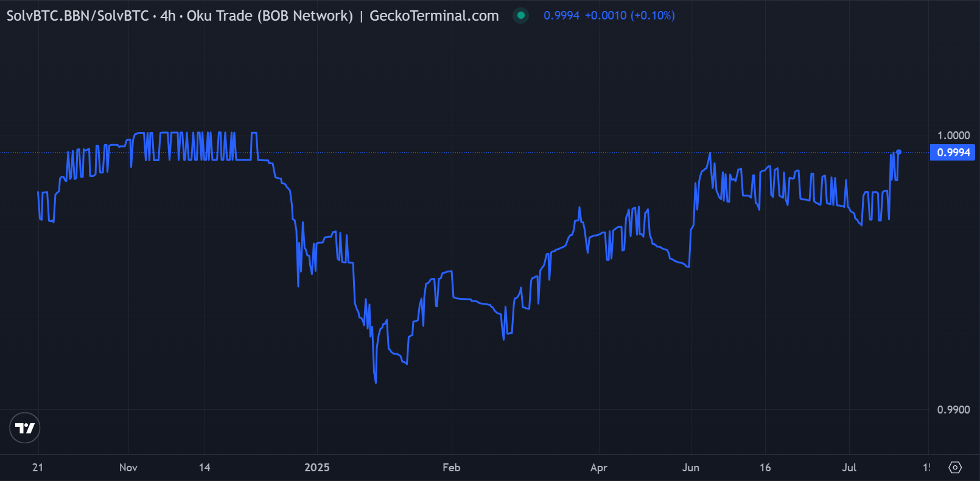Click the green market status dot
Screen dimensions: 980x481
[520, 16]
